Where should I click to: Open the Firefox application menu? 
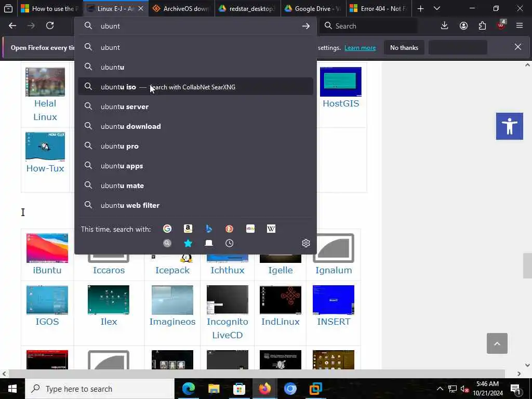520,26
